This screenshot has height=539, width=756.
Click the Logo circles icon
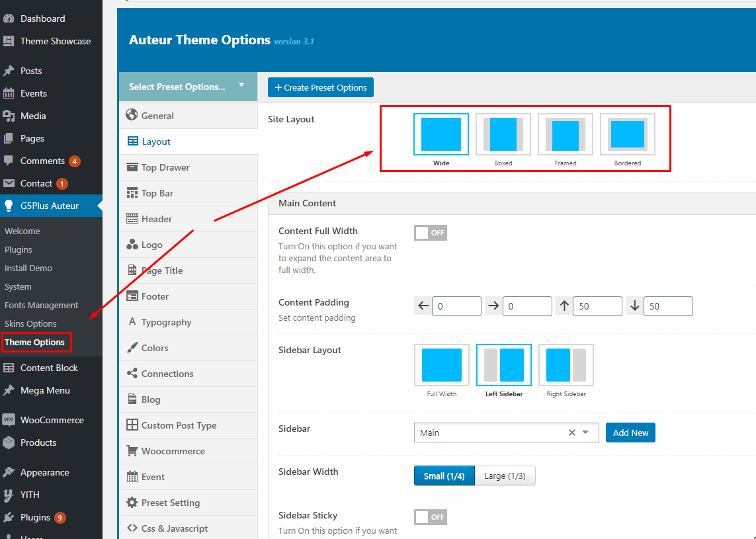(132, 245)
